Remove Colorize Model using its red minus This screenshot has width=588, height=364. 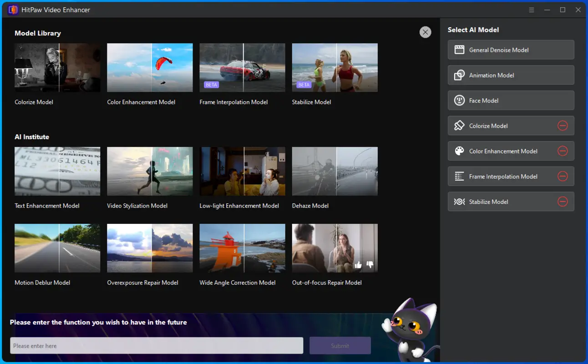(563, 126)
